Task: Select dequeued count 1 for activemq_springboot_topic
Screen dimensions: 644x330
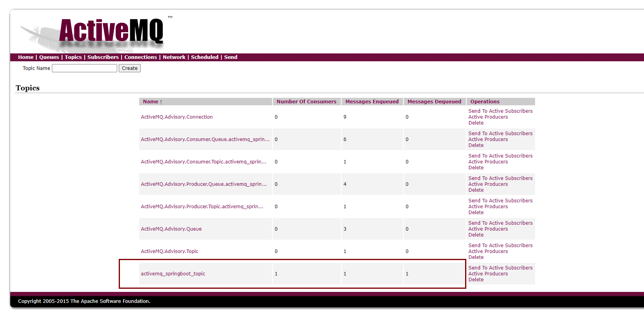Action: click(x=407, y=274)
